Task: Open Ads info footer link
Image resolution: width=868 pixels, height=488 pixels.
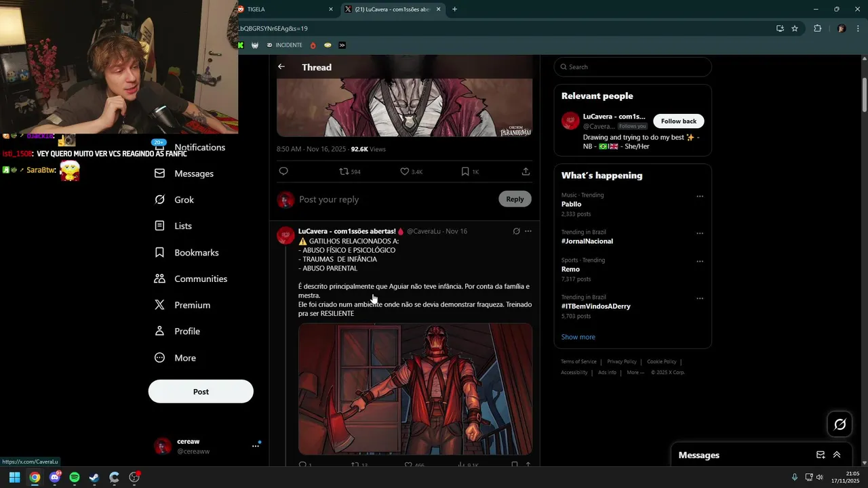Action: pyautogui.click(x=607, y=373)
